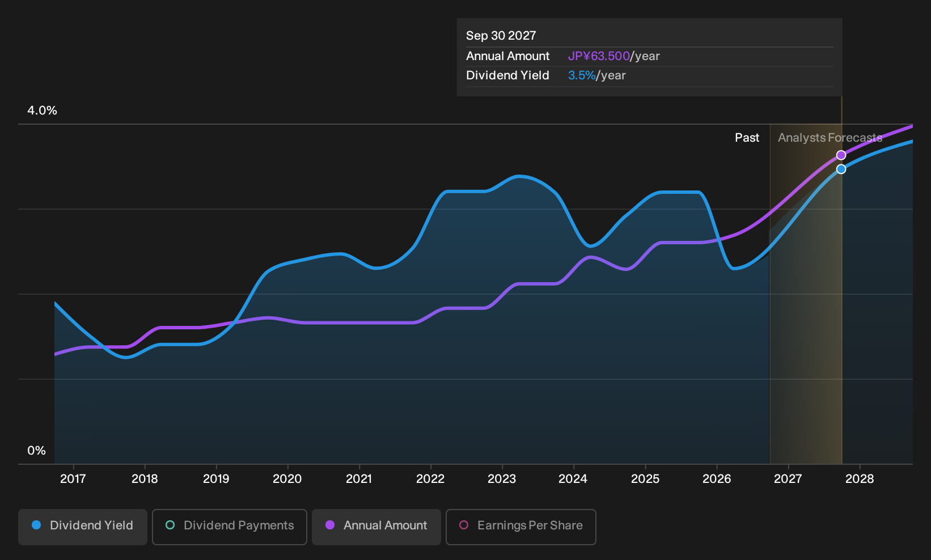
Task: Click the JP¥63.500 annual amount value
Action: (x=599, y=56)
